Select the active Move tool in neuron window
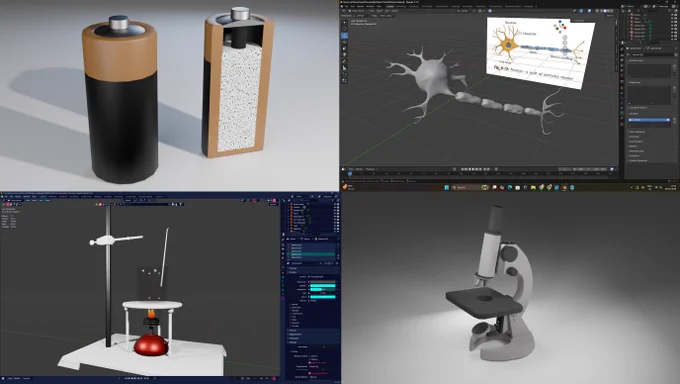Screen dimensions: 680x384 (344, 36)
